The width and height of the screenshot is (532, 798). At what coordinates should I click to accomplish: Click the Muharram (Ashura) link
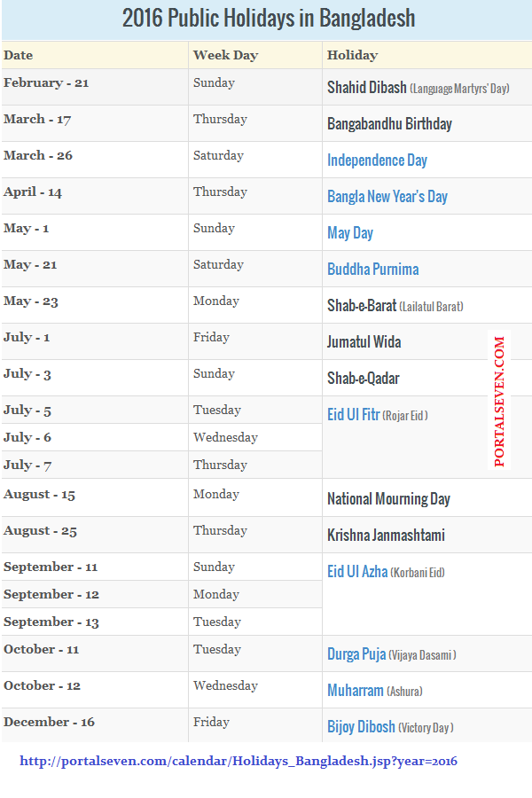pos(375,691)
